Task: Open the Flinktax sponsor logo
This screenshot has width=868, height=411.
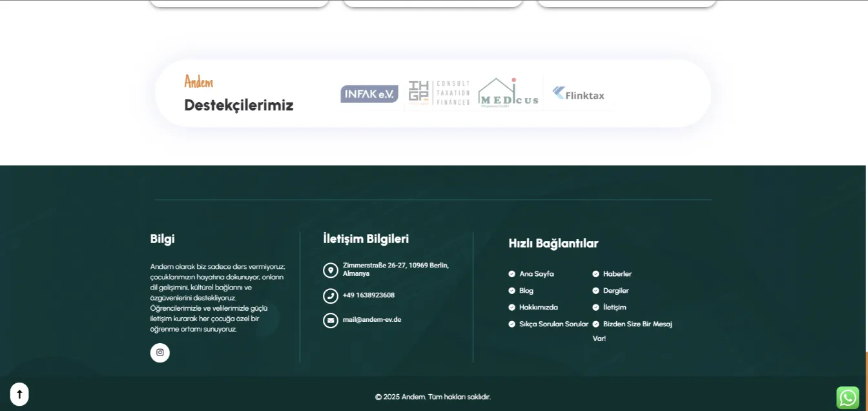Action: (x=579, y=94)
